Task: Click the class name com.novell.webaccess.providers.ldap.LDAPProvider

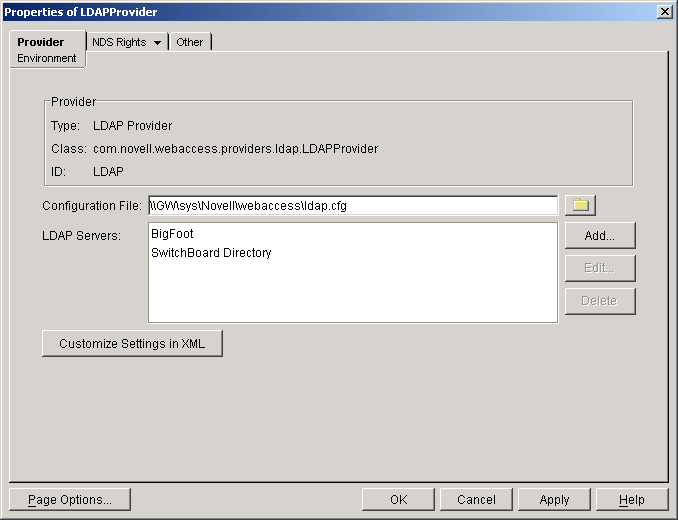Action: coord(236,149)
